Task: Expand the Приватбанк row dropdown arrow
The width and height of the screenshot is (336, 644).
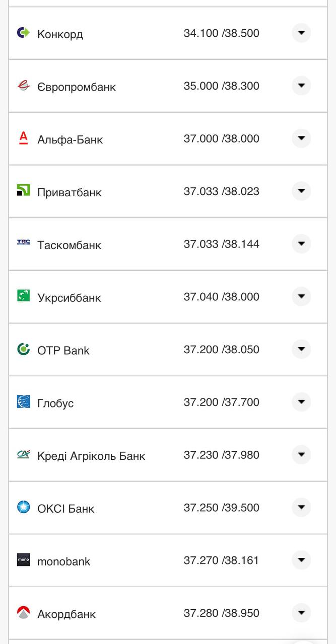Action: click(x=301, y=191)
